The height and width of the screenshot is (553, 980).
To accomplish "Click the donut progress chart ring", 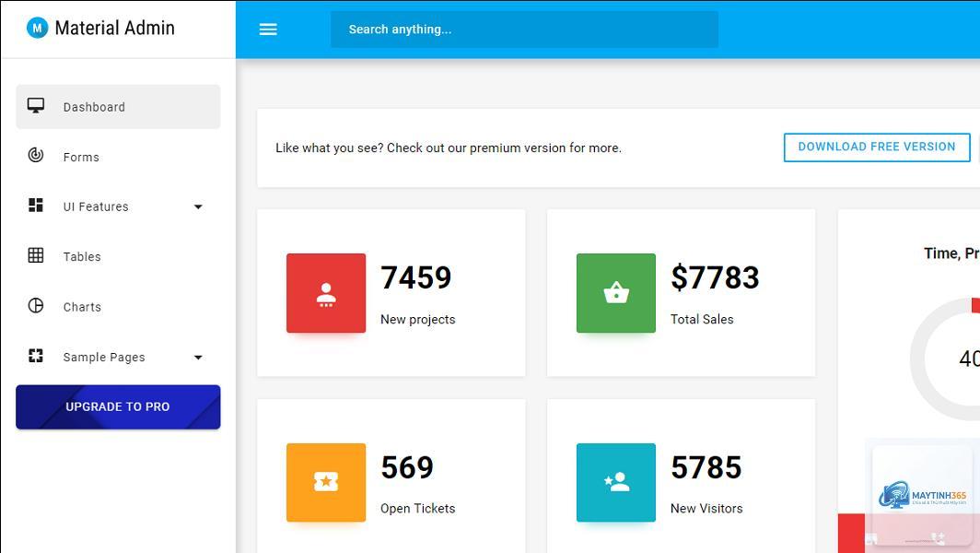I will [x=918, y=359].
